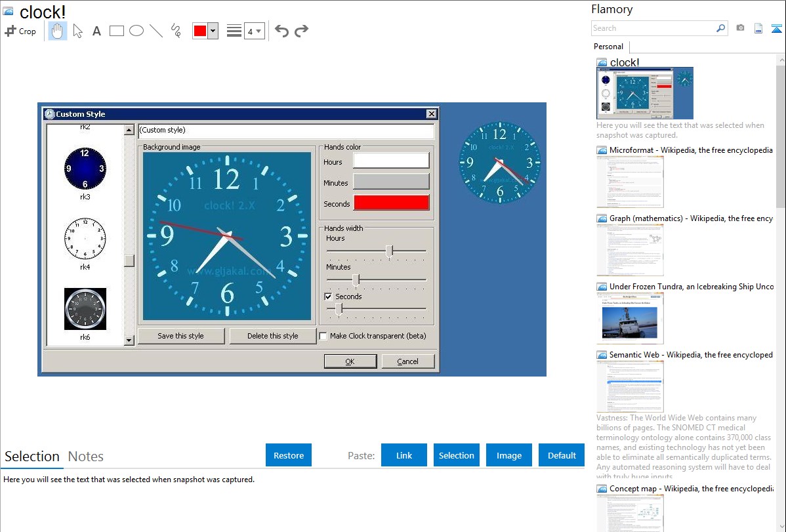The image size is (786, 532).
Task: Click the line thickness icon
Action: [x=234, y=31]
